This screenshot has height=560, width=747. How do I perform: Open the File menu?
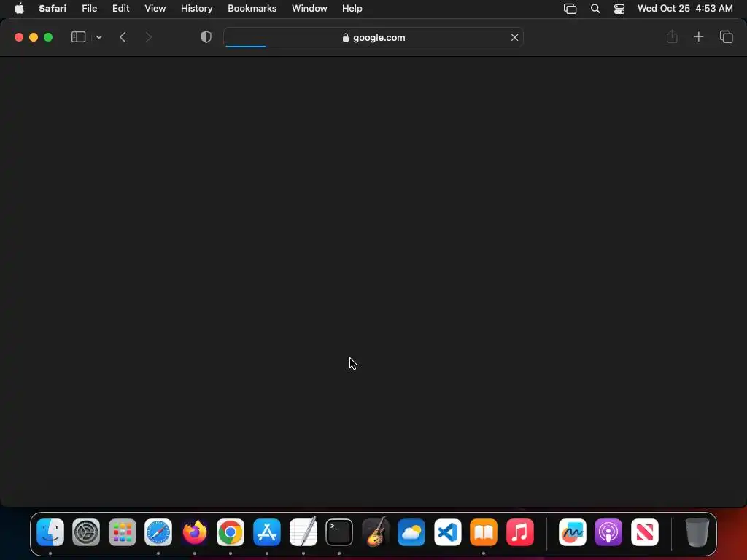click(x=89, y=9)
